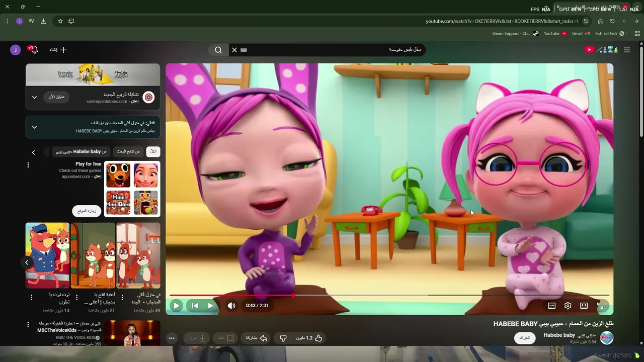Click the حفظ save bookmark button
This screenshot has width=644, height=362.
point(225,338)
